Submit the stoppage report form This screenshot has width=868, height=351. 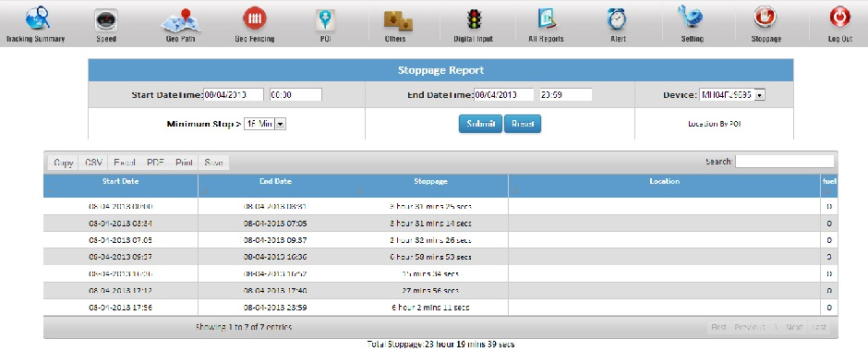pyautogui.click(x=480, y=124)
